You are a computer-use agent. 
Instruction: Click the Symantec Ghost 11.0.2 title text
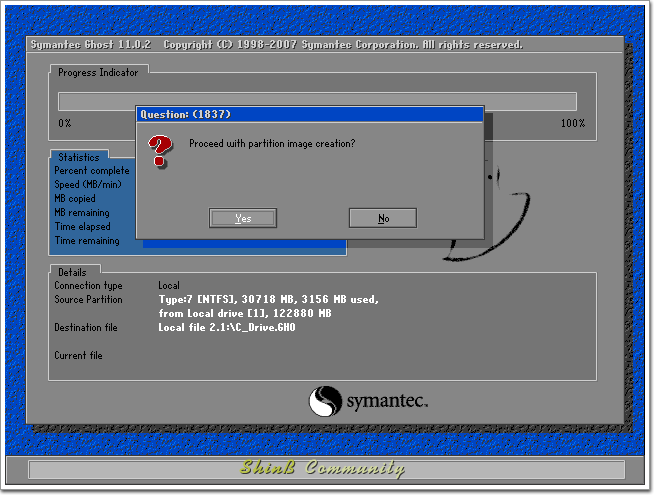click(91, 45)
